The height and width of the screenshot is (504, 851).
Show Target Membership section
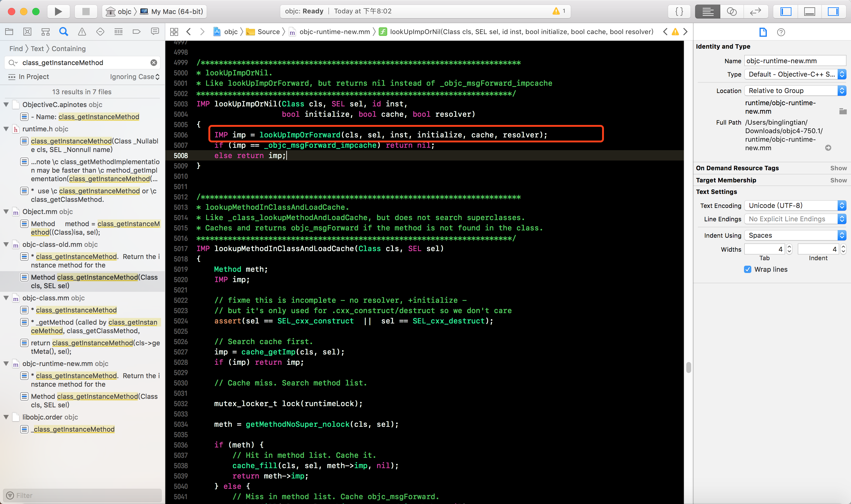838,180
